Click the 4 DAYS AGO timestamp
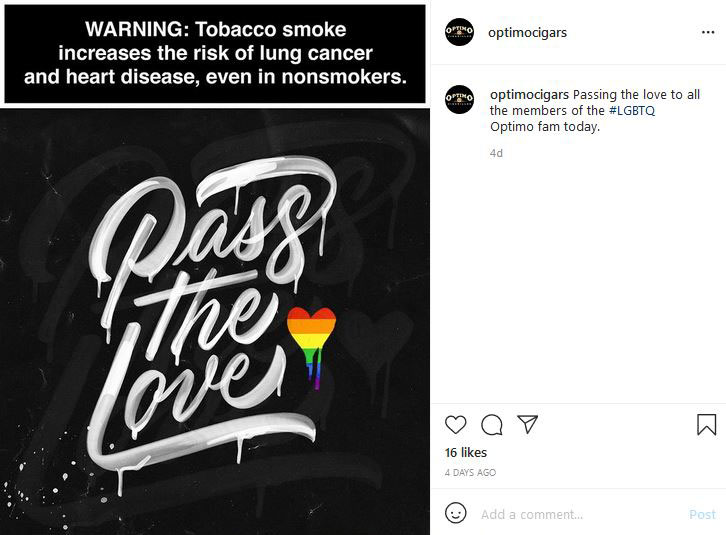Image resolution: width=726 pixels, height=535 pixels. coord(470,472)
